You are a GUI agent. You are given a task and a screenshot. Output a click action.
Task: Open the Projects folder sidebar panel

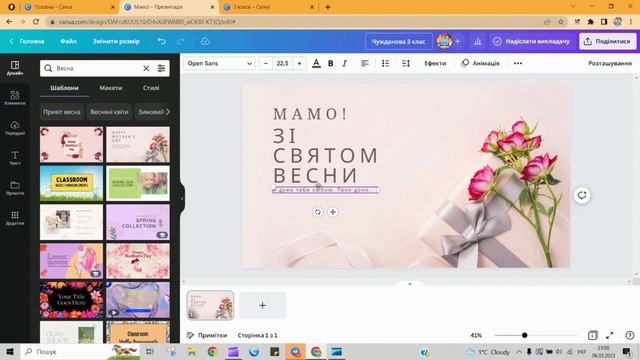tap(15, 188)
